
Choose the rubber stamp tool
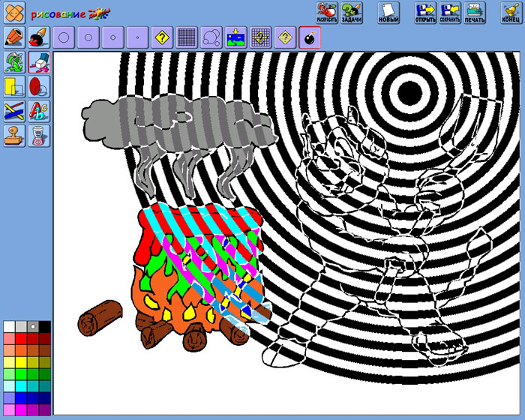pos(14,136)
